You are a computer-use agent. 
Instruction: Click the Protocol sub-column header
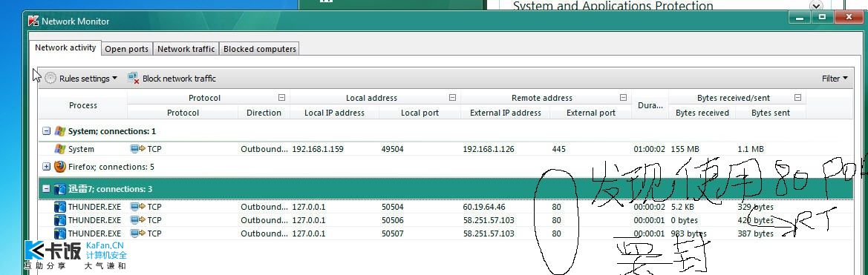[x=183, y=113]
